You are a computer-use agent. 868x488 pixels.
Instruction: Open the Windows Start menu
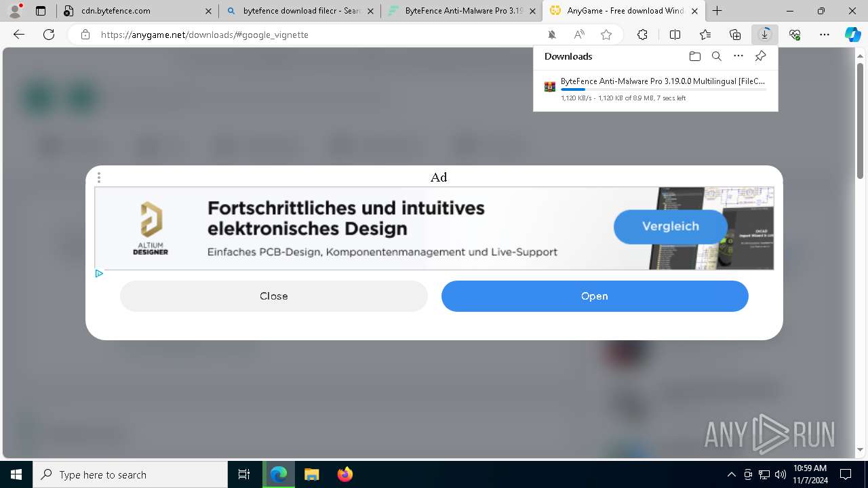pyautogui.click(x=16, y=474)
